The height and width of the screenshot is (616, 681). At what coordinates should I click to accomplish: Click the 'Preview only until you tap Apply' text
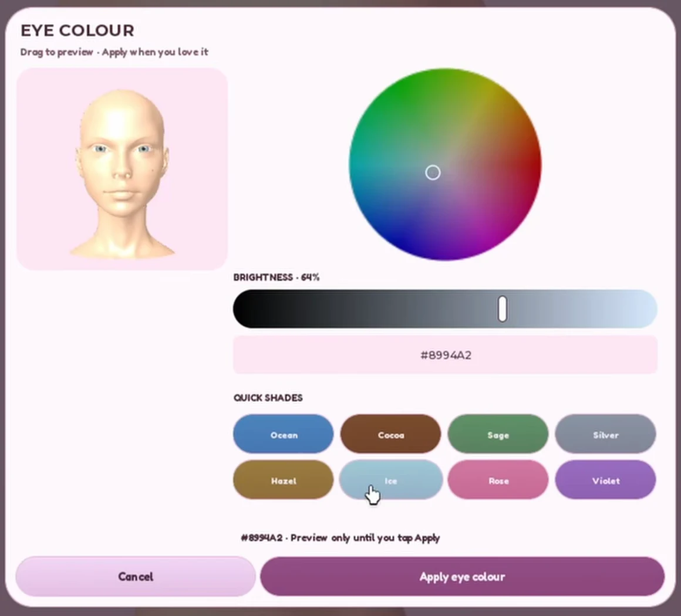pos(365,538)
